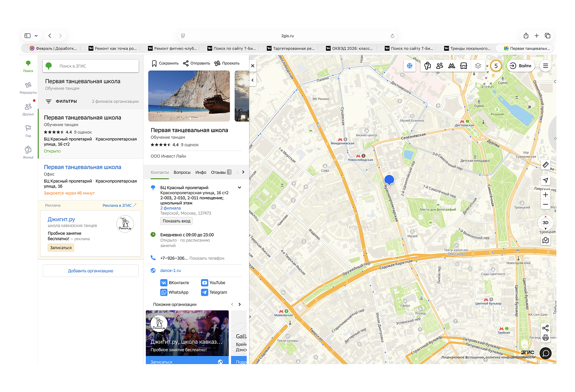Click Добавить организацию button

tap(90, 271)
